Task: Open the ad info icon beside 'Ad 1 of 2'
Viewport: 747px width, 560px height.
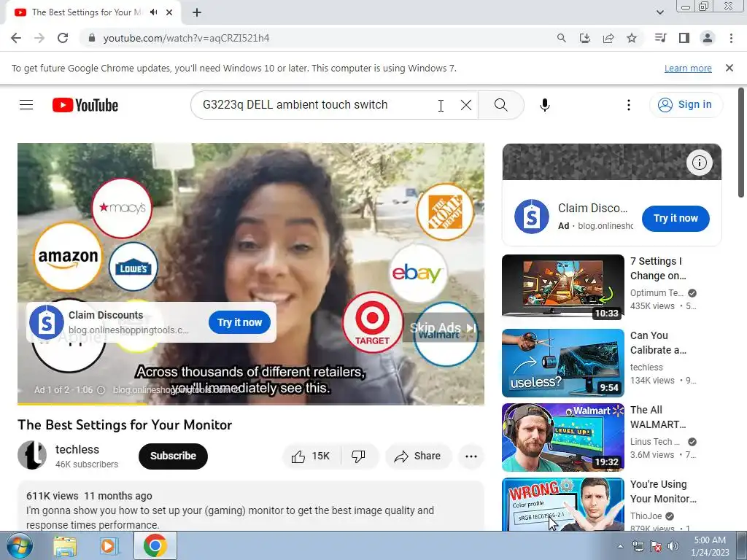Action: (101, 390)
